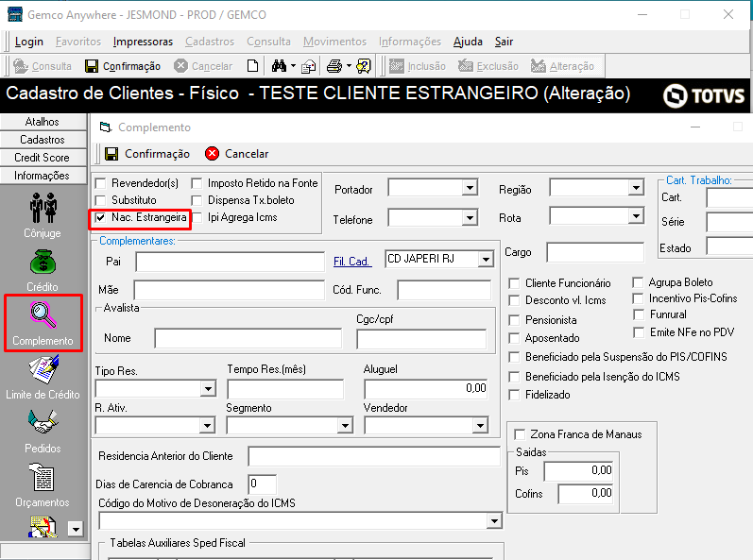Click the print preview icon beside binoculars
Screen dimensions: 753x560
[x=308, y=67]
